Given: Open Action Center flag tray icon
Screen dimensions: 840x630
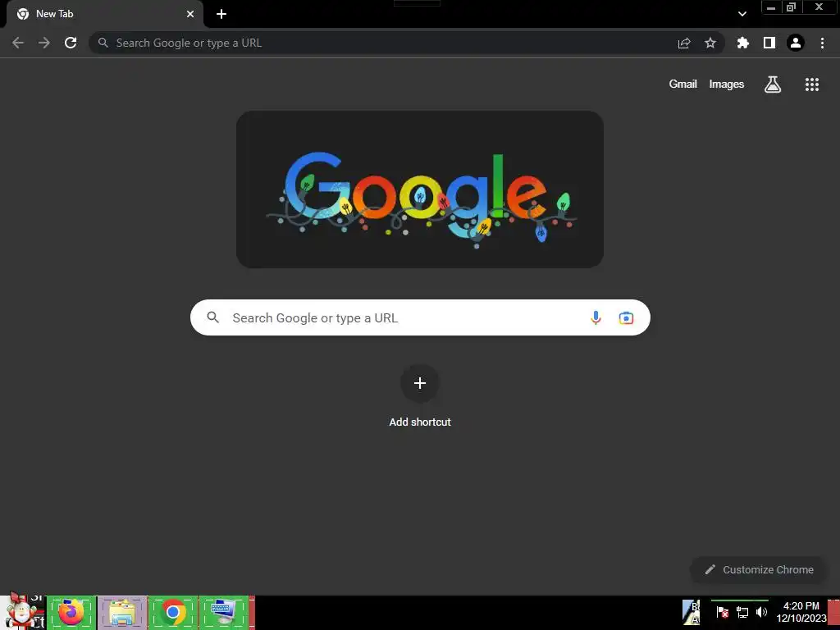Looking at the screenshot, I should [x=722, y=612].
